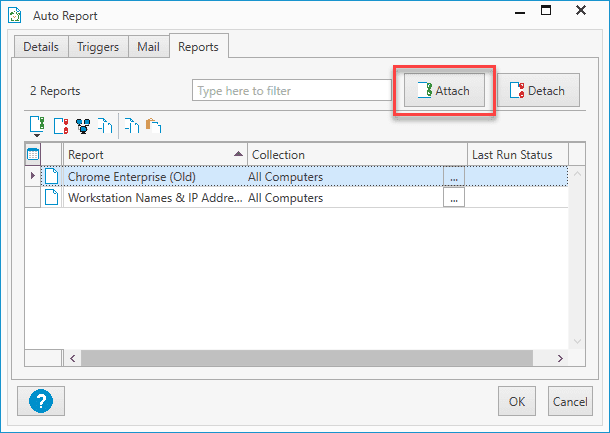
Task: Switch to the Details tab
Action: pyautogui.click(x=41, y=47)
